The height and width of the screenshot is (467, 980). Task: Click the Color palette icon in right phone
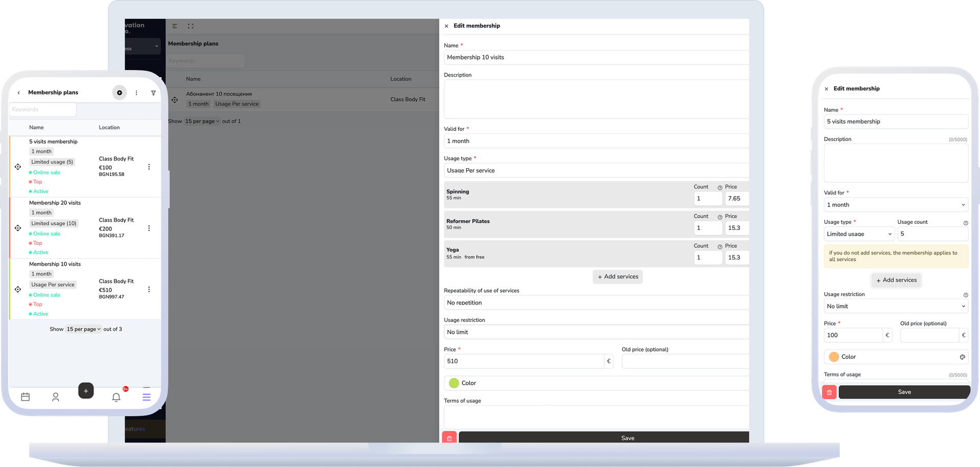(x=962, y=357)
